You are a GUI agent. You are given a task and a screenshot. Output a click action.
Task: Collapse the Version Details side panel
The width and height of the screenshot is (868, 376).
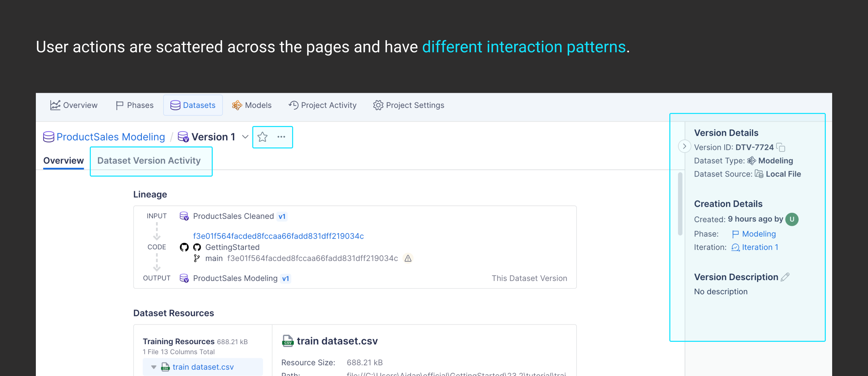pos(684,146)
